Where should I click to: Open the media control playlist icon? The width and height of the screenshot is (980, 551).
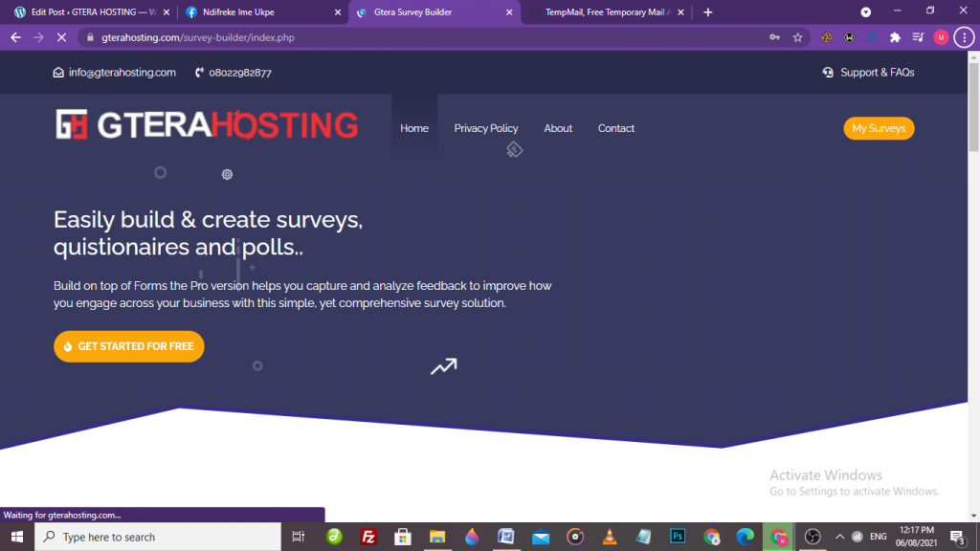point(918,37)
